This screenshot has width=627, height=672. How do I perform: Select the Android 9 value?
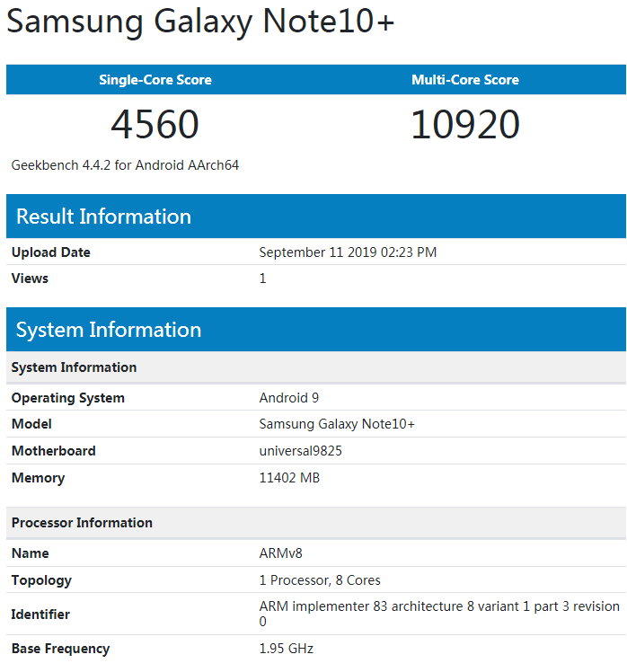289,398
